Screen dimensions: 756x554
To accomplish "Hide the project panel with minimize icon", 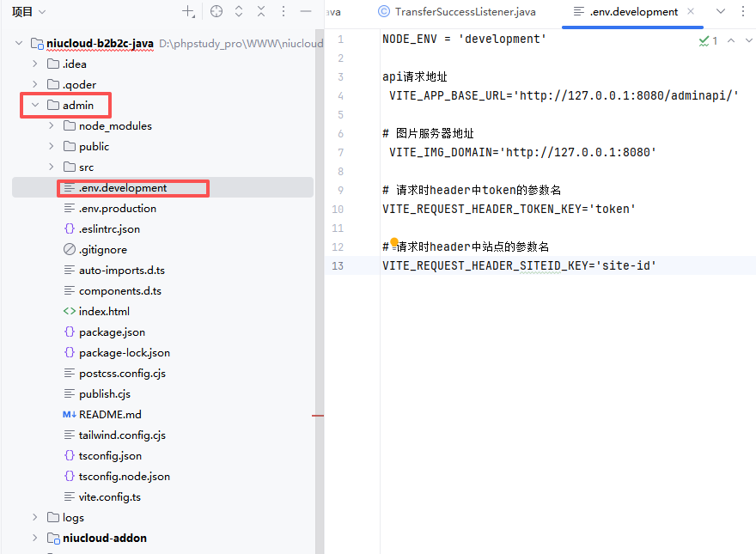I will (x=305, y=11).
